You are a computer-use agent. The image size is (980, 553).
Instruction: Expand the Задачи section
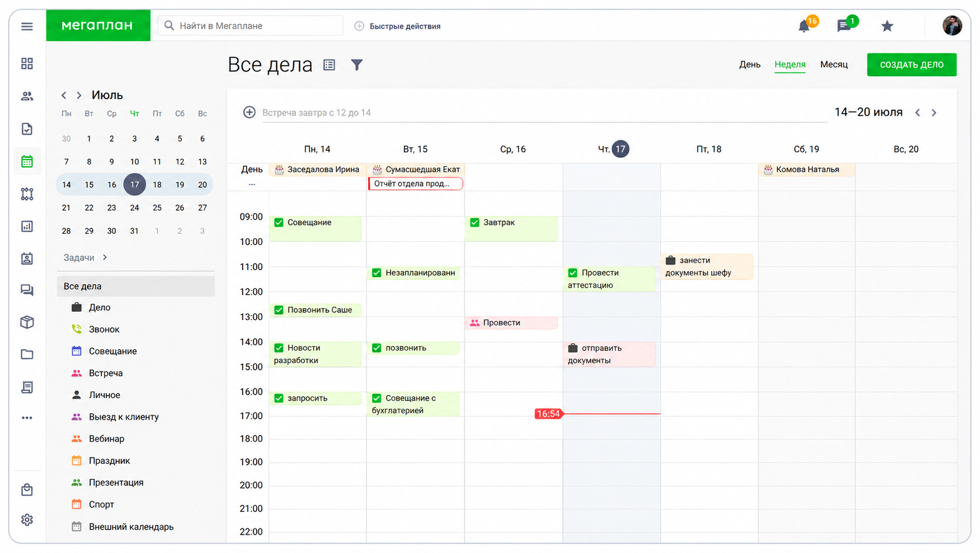(x=86, y=258)
